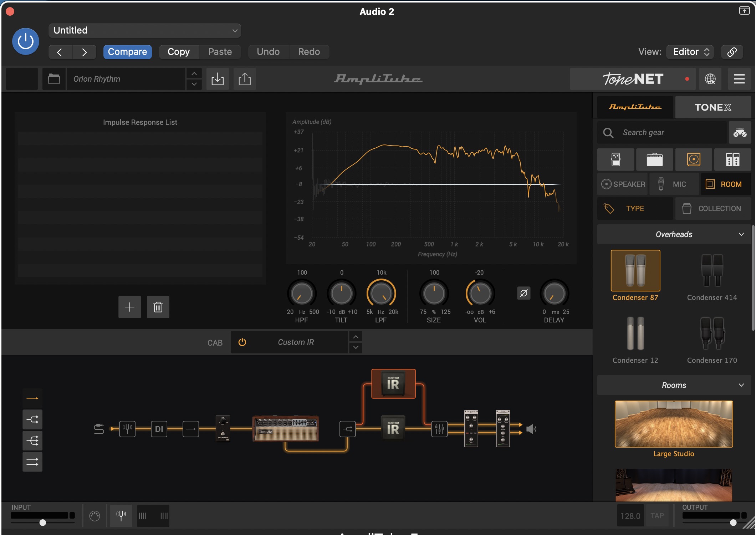756x535 pixels.
Task: Toggle the phase invert button
Action: point(523,293)
